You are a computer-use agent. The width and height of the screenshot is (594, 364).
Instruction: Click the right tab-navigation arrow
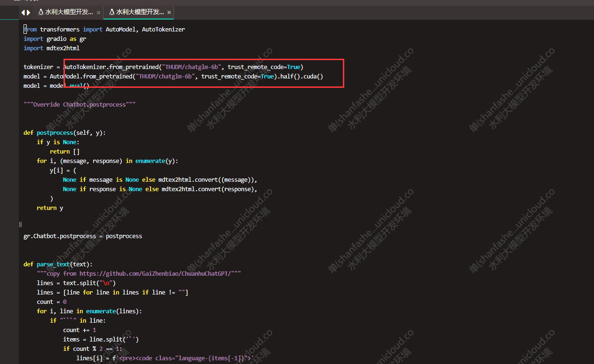(29, 12)
